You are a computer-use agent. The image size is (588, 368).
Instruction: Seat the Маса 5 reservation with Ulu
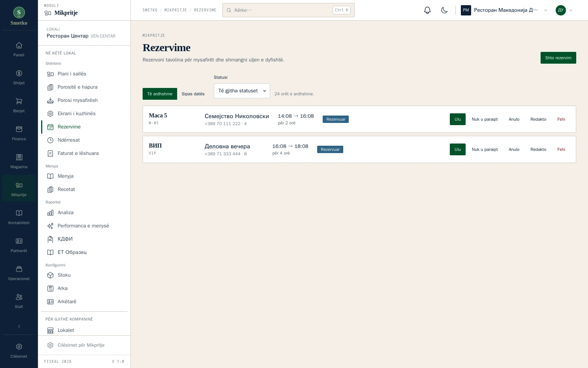[x=458, y=119]
